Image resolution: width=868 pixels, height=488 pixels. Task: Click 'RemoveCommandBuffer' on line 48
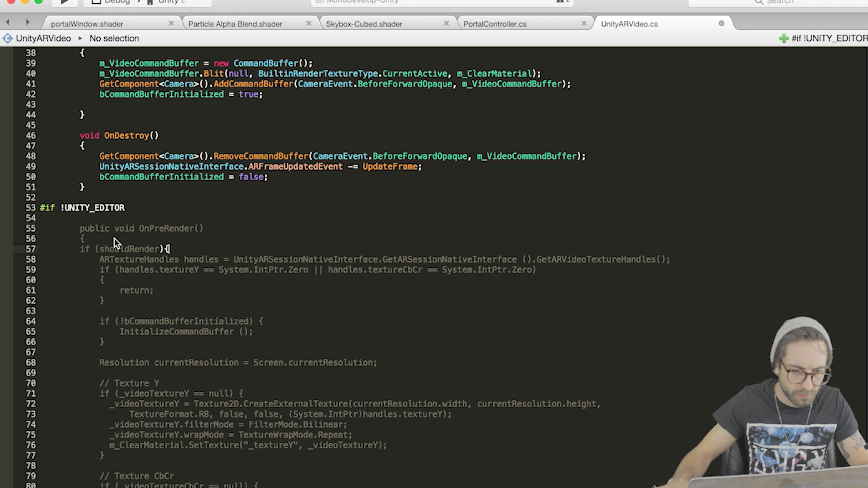pyautogui.click(x=261, y=156)
